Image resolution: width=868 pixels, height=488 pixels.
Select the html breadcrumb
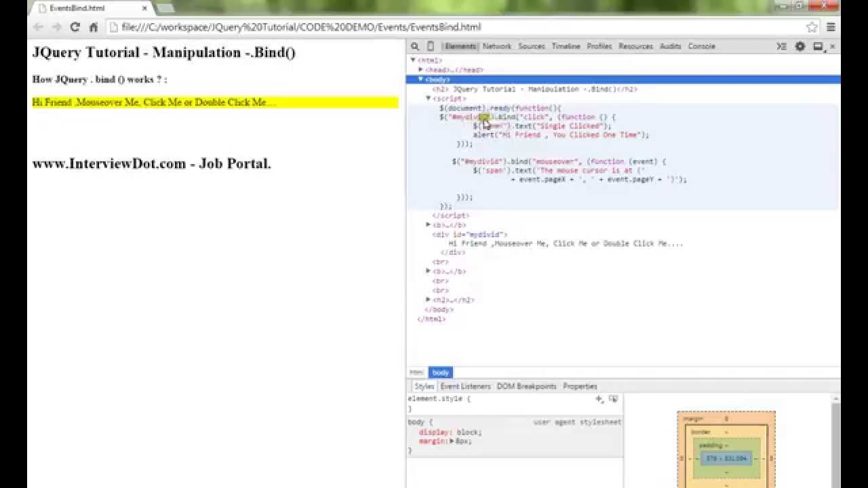point(416,372)
